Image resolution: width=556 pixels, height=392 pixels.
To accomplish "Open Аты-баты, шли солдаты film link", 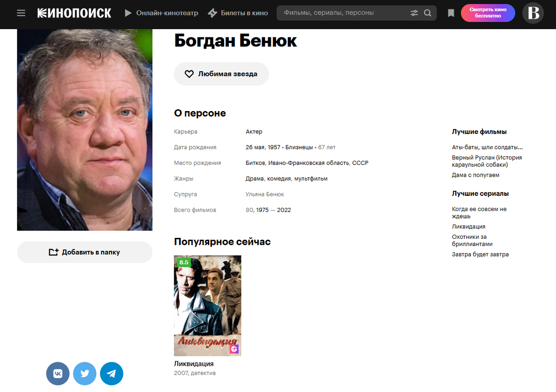I will coord(487,148).
